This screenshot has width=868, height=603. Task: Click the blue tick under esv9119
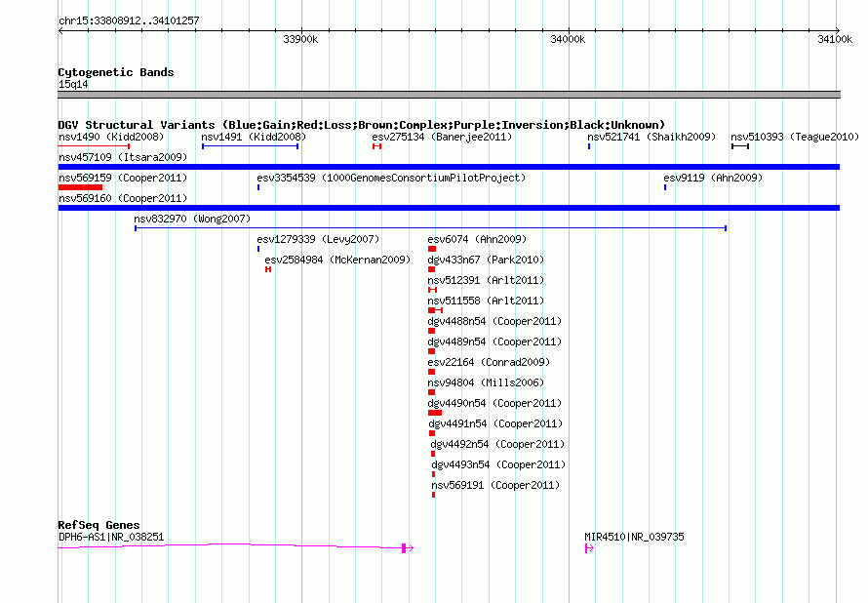tap(665, 187)
